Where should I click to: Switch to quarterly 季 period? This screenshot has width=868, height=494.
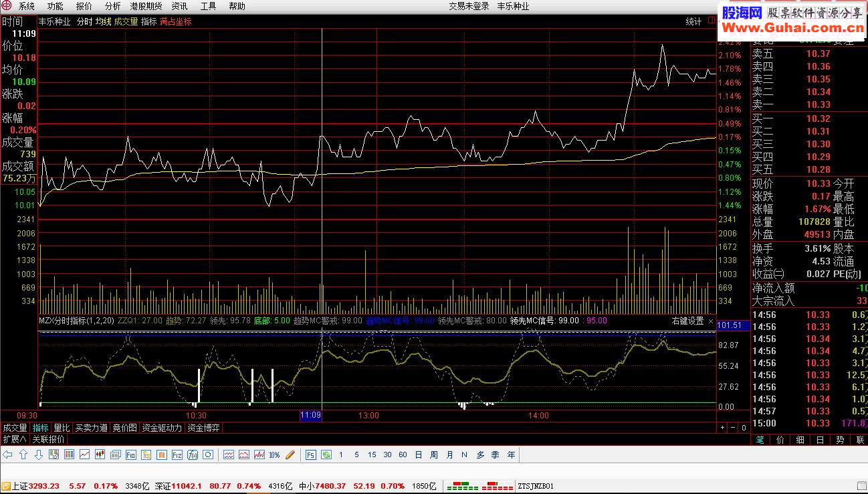[x=496, y=455]
